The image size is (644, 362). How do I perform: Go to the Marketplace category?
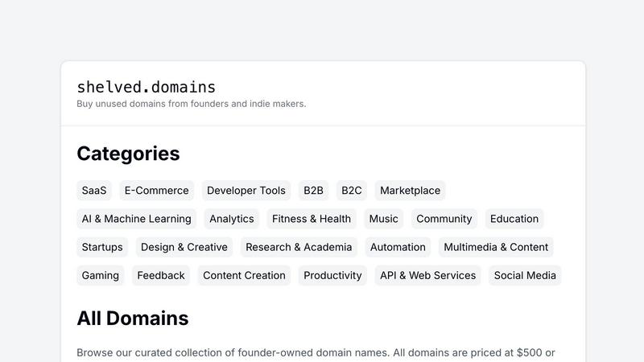[x=410, y=191]
